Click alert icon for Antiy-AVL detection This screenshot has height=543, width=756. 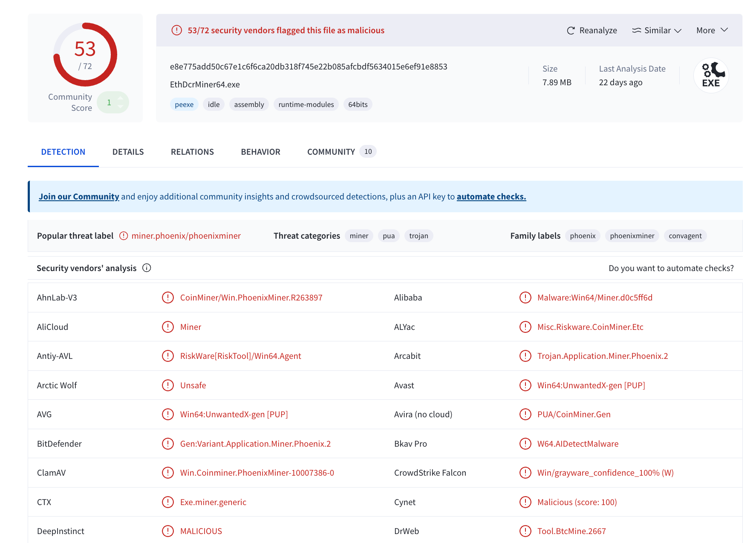(x=168, y=356)
